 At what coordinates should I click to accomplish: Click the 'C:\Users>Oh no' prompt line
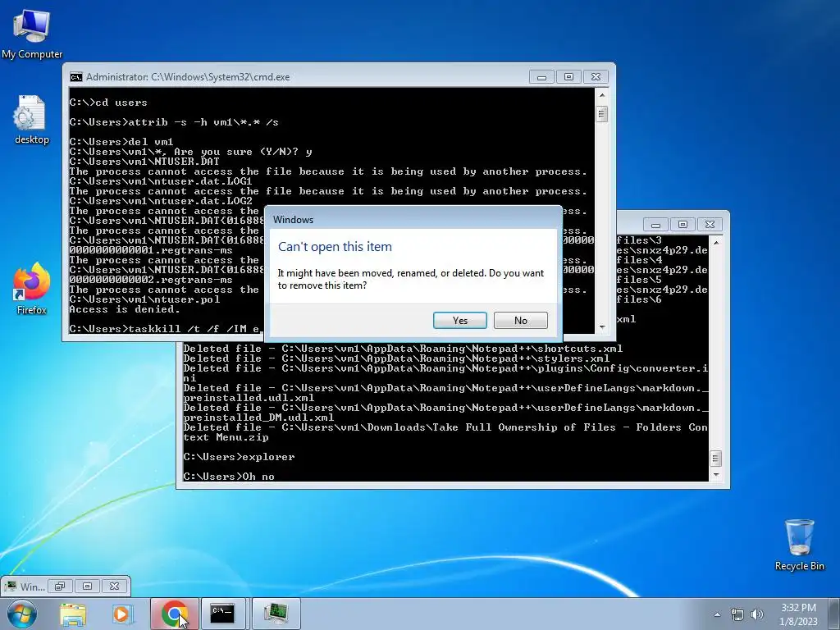tap(229, 477)
